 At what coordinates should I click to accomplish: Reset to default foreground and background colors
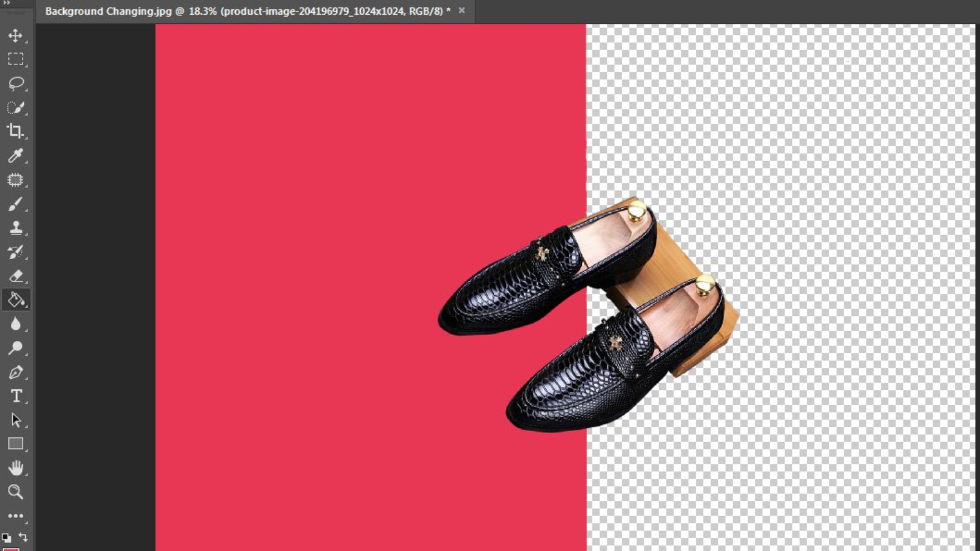point(6,538)
